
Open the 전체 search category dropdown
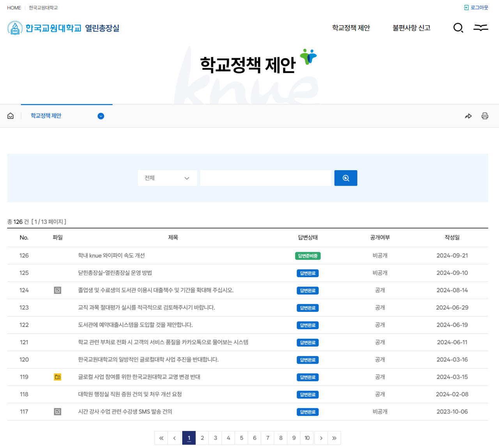pos(167,178)
